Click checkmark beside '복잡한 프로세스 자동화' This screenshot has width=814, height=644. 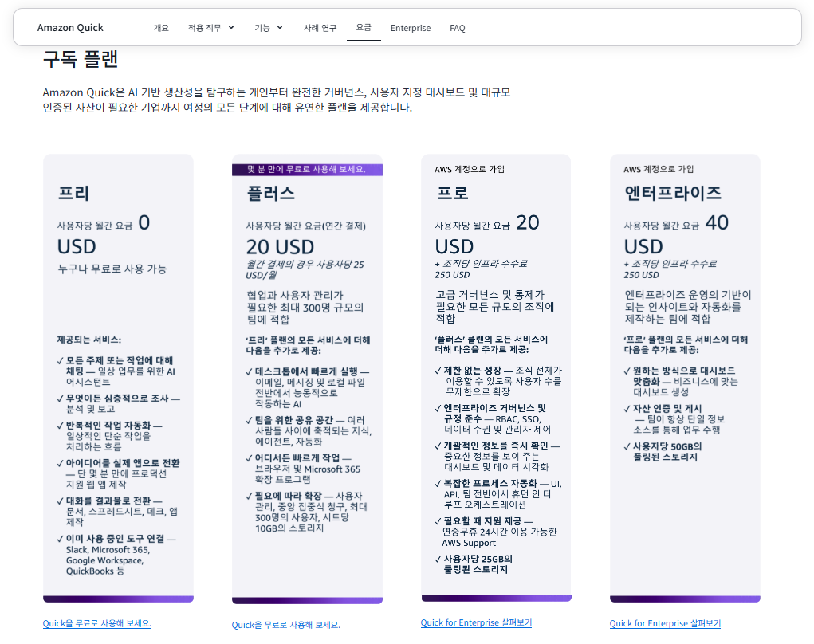(438, 484)
